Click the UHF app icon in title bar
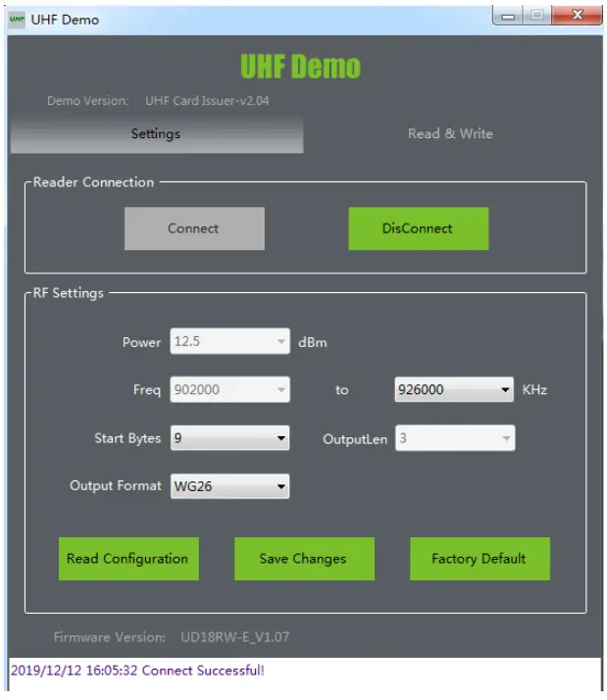This screenshot has width=607, height=700. (17, 20)
